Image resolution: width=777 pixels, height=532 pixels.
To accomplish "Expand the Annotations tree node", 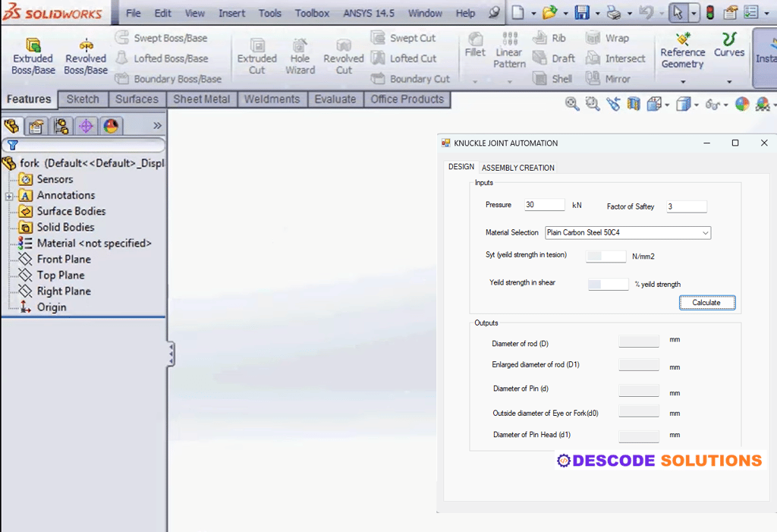I will coord(9,197).
